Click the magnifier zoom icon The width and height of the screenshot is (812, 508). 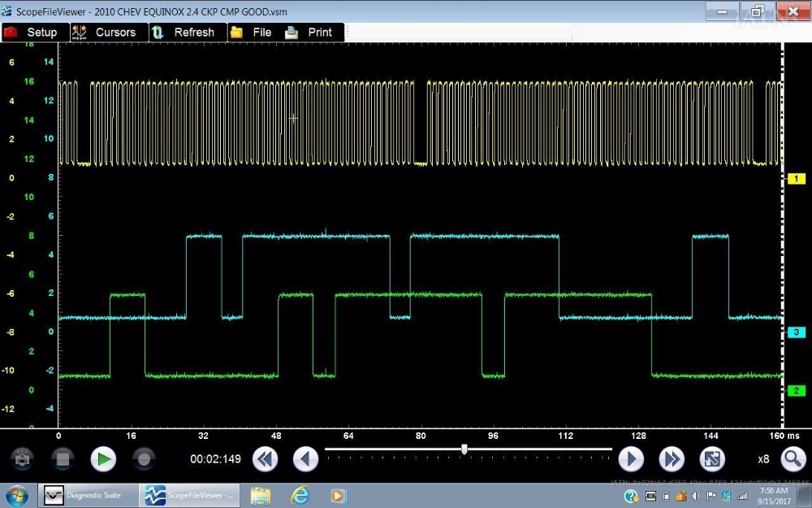click(793, 459)
